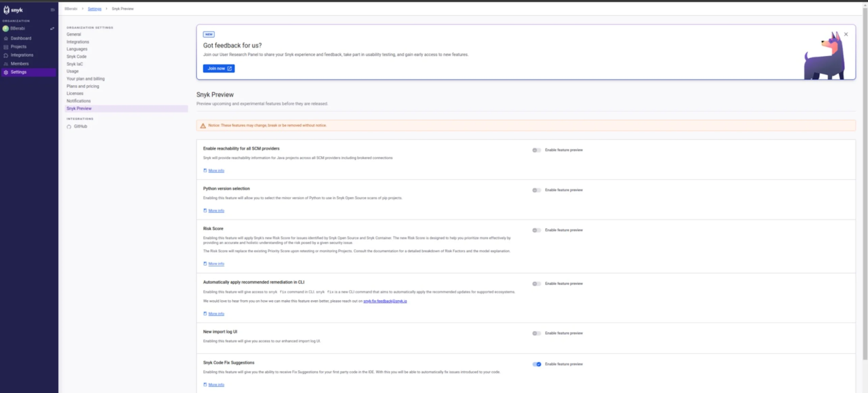Click the Dashboard home icon
Image resolution: width=868 pixels, height=393 pixels.
pyautogui.click(x=6, y=39)
